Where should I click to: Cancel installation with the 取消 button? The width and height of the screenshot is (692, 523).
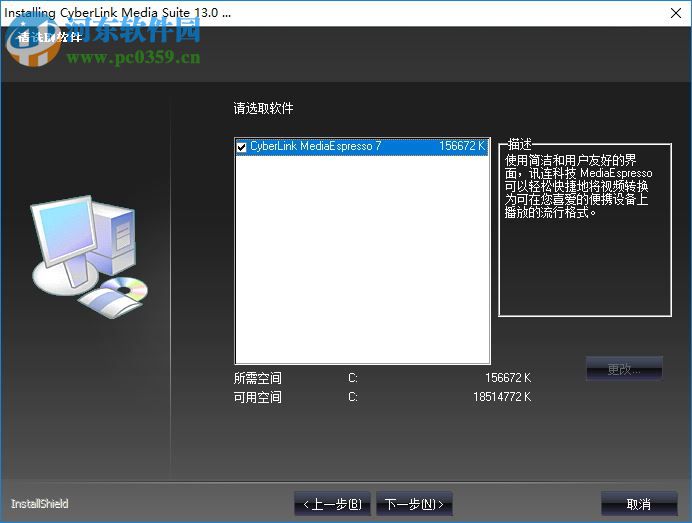point(639,504)
